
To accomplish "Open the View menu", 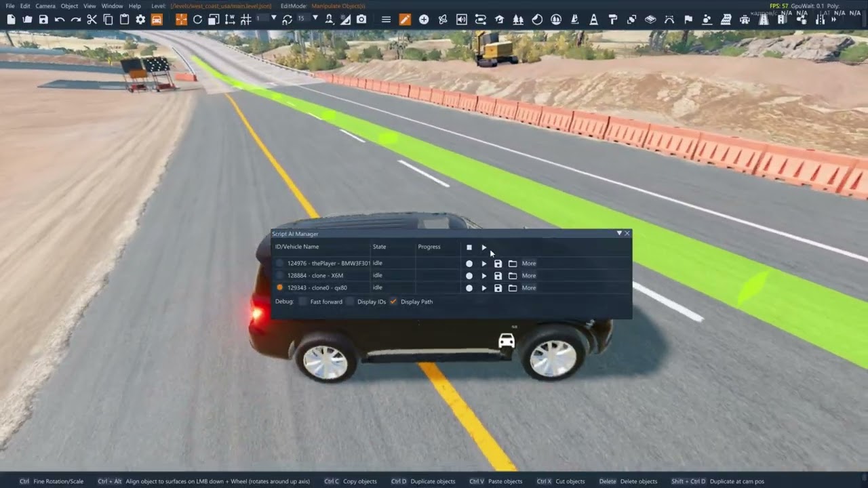I will coord(90,6).
